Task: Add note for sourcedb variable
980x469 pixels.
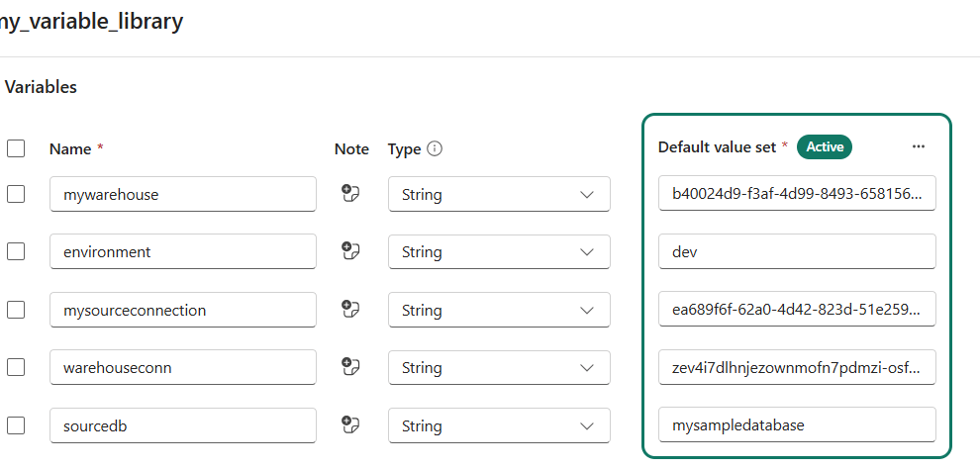Action: click(349, 425)
